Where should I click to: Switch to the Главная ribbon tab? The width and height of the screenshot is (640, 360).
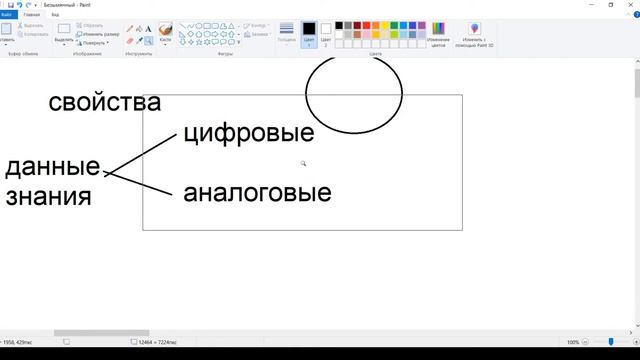[31, 15]
